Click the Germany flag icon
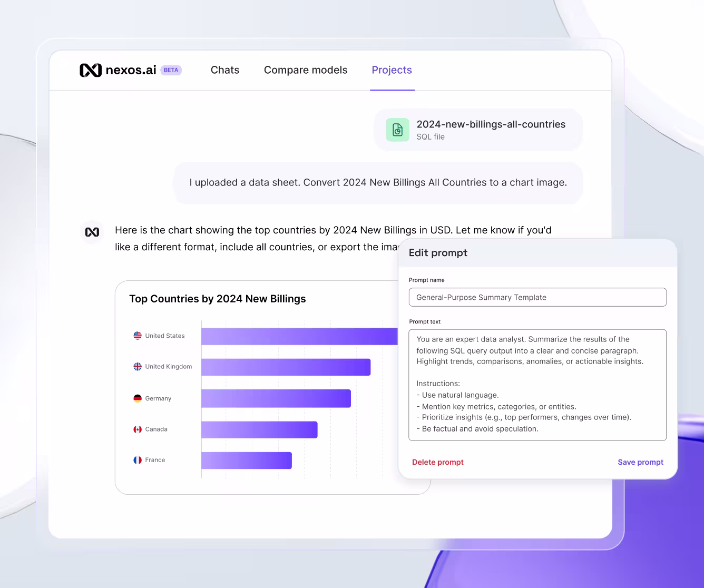704x588 pixels. pyautogui.click(x=138, y=398)
